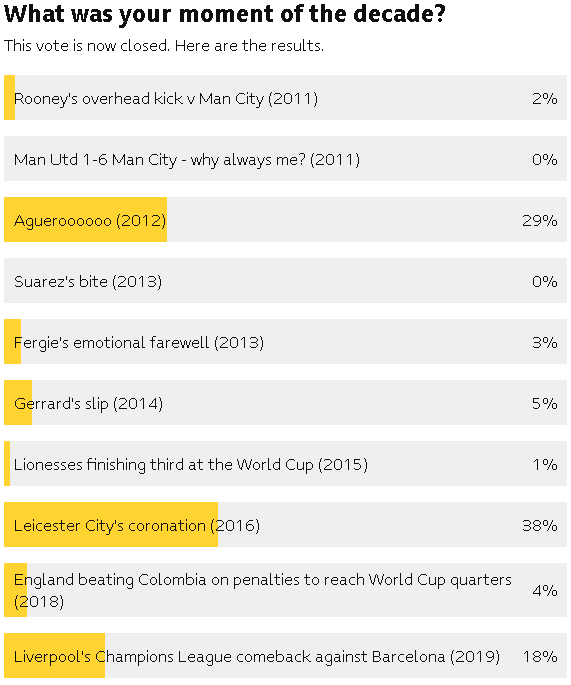Viewport: 571px width, 685px height.
Task: Click the 4% percentage for England v Colombia
Action: [x=544, y=591]
